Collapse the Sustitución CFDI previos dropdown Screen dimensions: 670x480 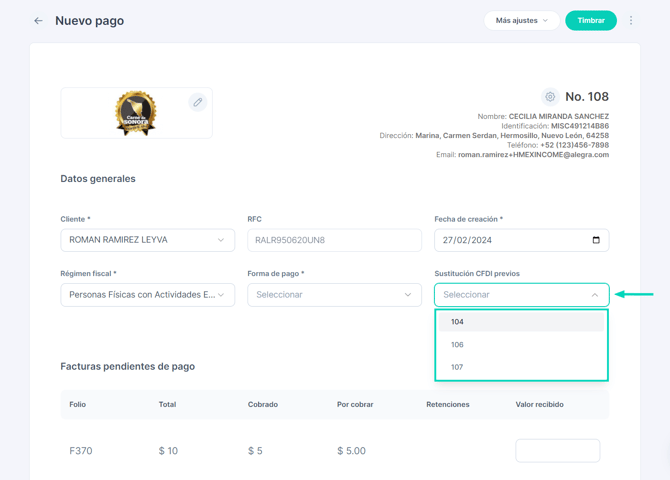[594, 295]
